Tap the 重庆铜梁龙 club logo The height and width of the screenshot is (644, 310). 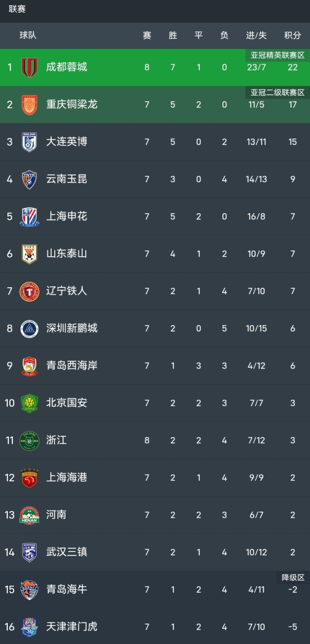pyautogui.click(x=29, y=105)
